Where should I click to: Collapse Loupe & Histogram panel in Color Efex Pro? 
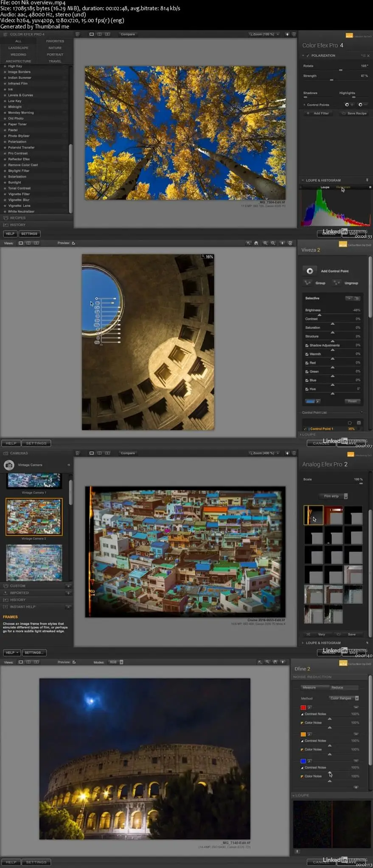point(303,180)
